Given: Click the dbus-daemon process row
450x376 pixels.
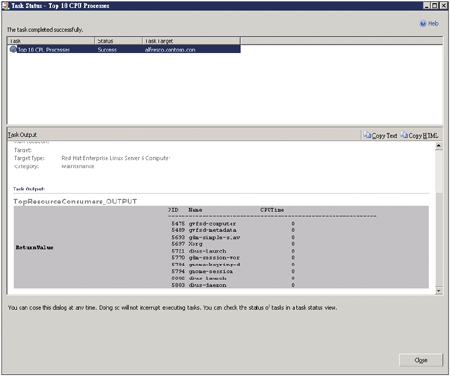Looking at the screenshot, I should tap(233, 285).
